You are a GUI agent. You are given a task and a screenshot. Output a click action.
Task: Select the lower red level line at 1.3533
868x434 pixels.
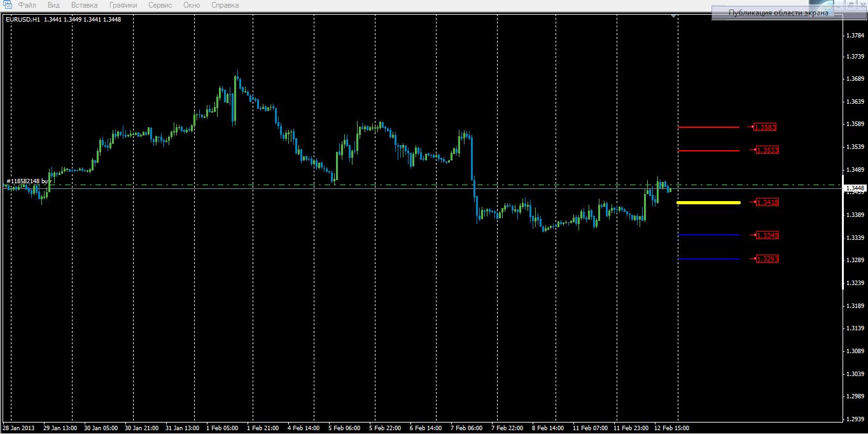709,151
